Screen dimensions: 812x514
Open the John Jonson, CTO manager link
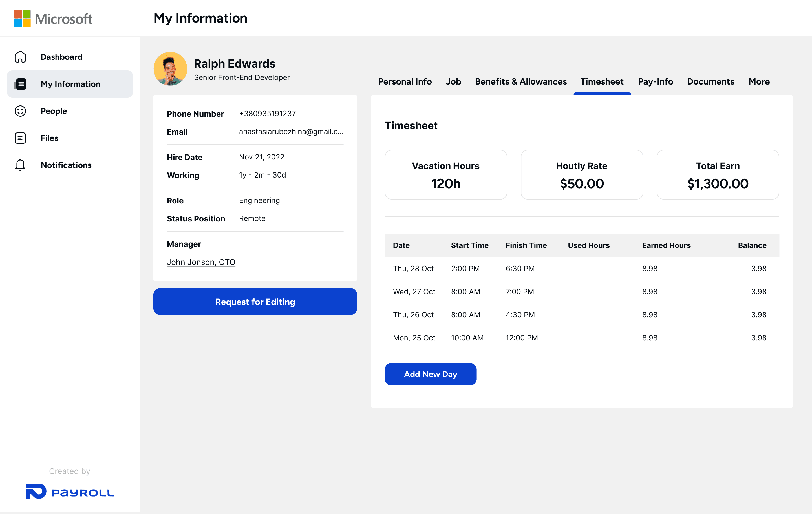(201, 262)
